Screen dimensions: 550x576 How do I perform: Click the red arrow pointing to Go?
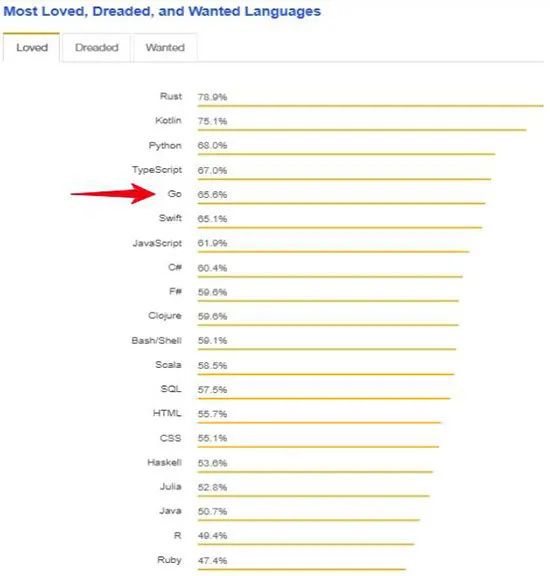[114, 194]
